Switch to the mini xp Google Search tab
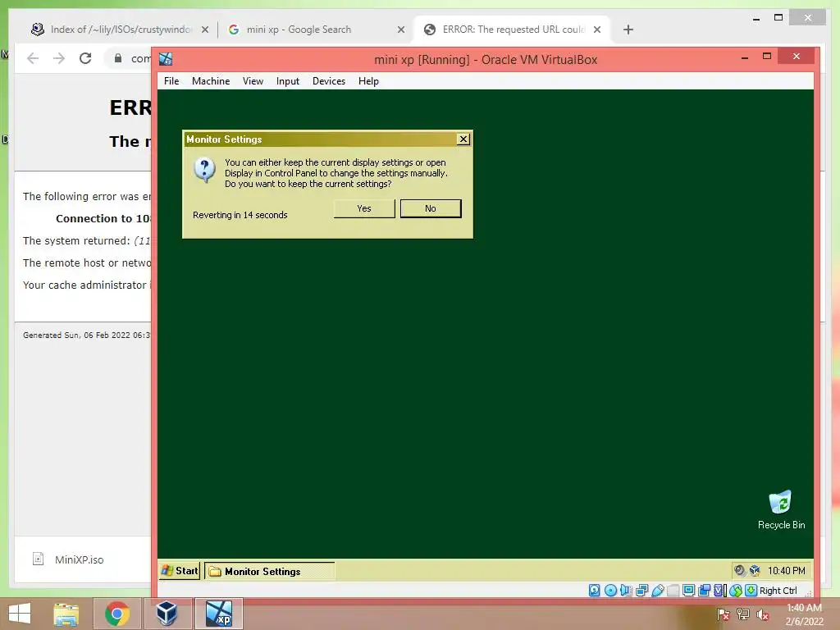 tap(316, 30)
